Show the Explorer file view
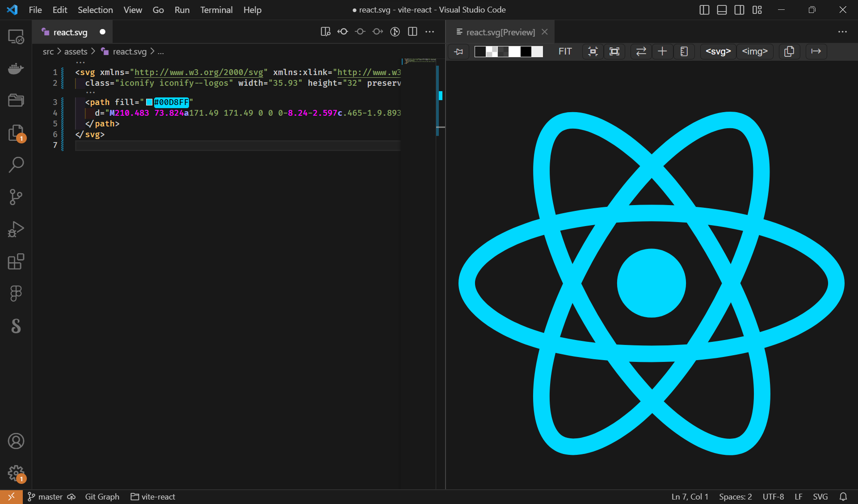Image resolution: width=858 pixels, height=504 pixels. coord(16,133)
